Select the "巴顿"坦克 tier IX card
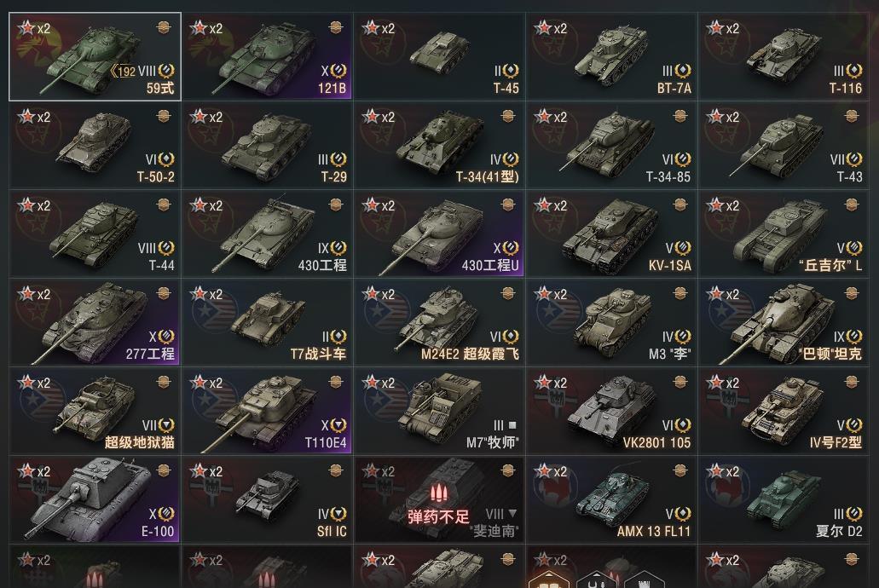879x588 pixels. point(784,323)
